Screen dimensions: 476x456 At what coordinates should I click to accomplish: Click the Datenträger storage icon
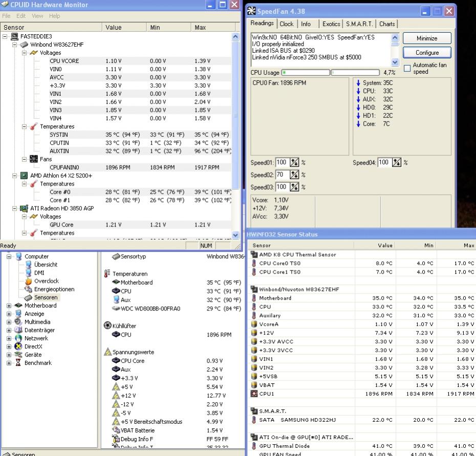18,330
